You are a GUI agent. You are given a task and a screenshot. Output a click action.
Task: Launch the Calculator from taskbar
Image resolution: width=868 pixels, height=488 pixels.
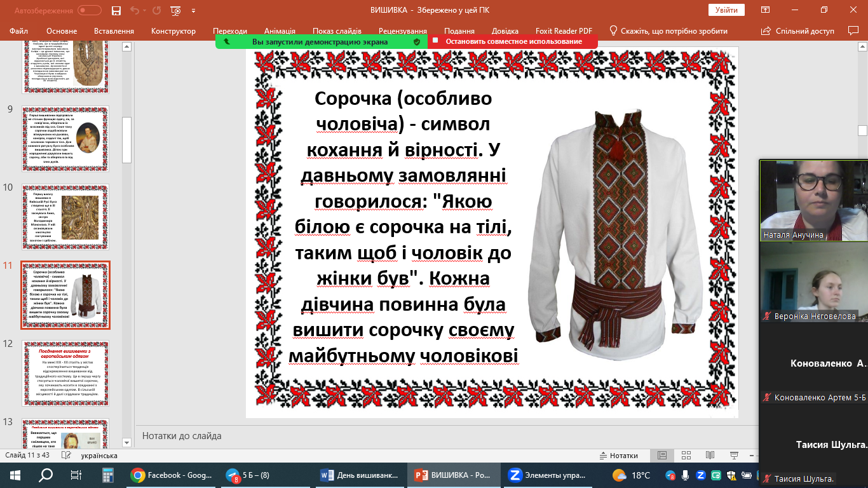click(107, 475)
